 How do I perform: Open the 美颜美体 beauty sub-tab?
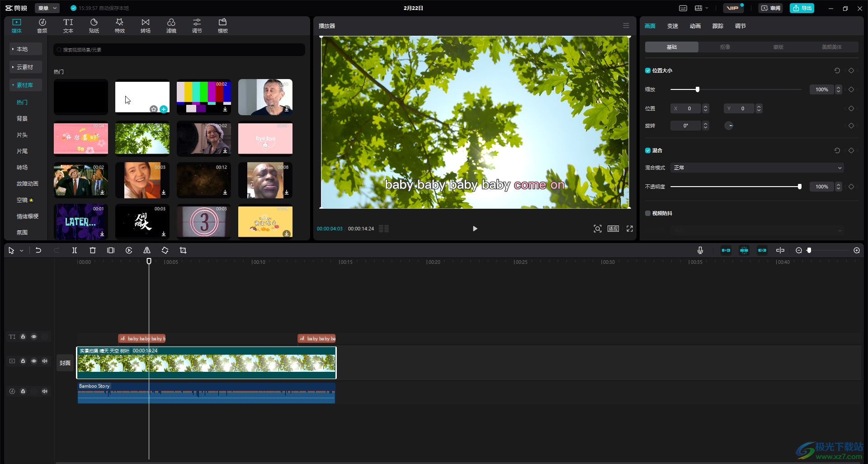832,47
